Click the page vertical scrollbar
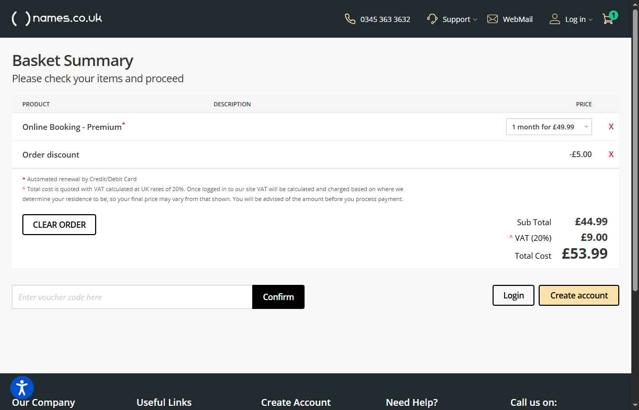 click(x=635, y=151)
